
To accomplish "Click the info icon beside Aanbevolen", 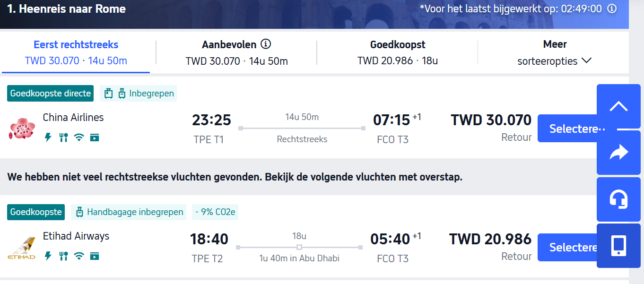I will [266, 44].
